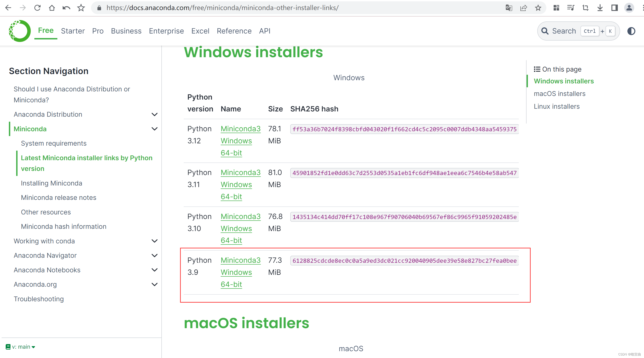Bookmark page with star in address bar

538,8
